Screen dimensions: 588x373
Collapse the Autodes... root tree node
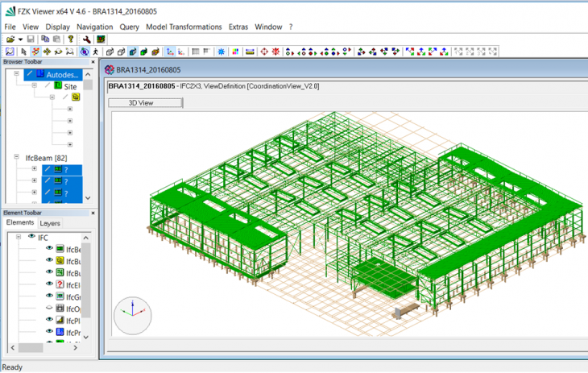tap(16, 74)
